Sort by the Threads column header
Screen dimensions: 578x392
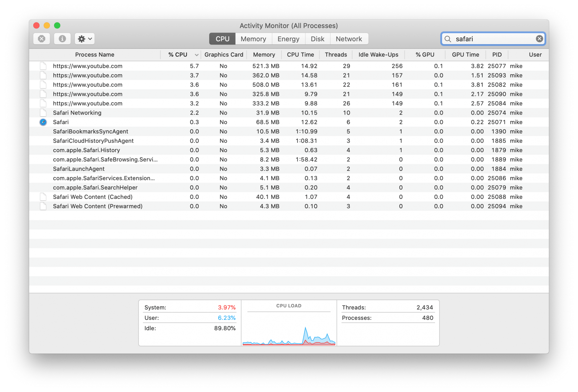[x=336, y=55]
